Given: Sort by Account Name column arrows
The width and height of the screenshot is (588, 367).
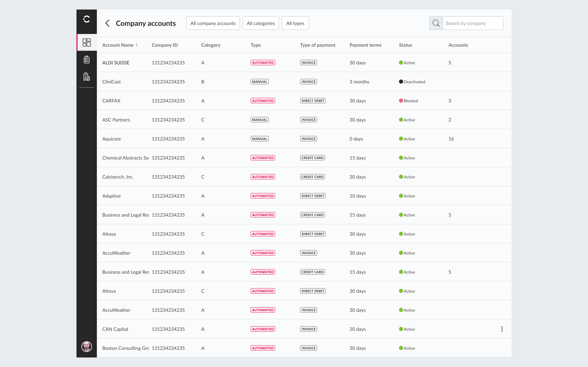Looking at the screenshot, I should [137, 45].
